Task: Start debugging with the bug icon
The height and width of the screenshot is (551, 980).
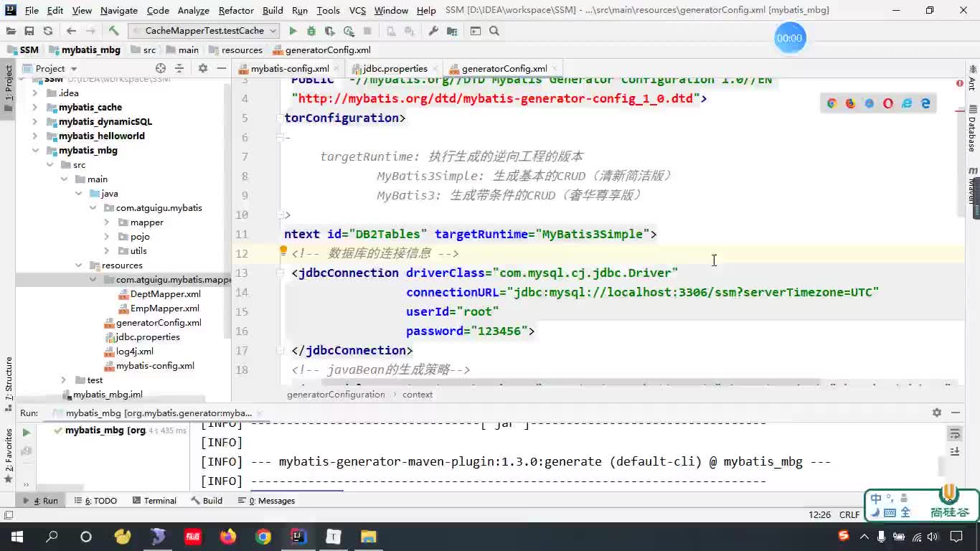Action: (311, 31)
